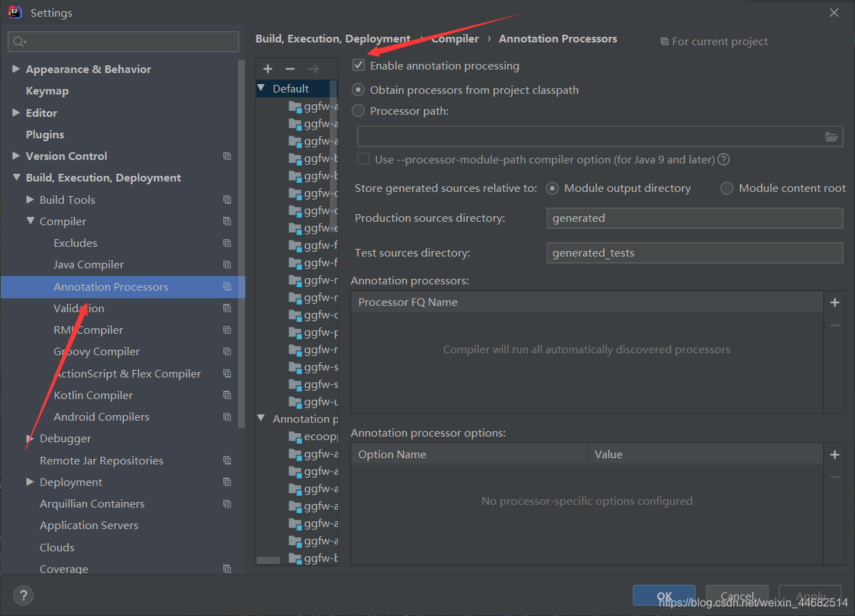
Task: Click project-level icon beside Annotation Processors
Action: [227, 286]
